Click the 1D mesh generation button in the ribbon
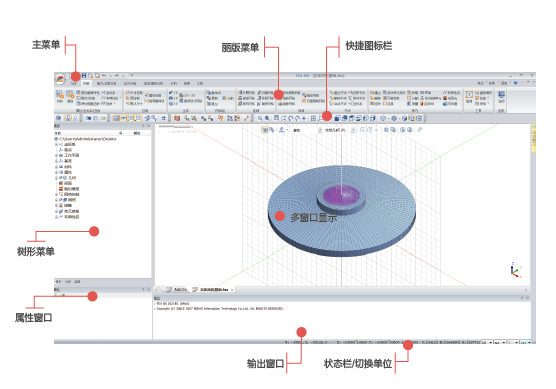The height and width of the screenshot is (389, 556). 173,93
